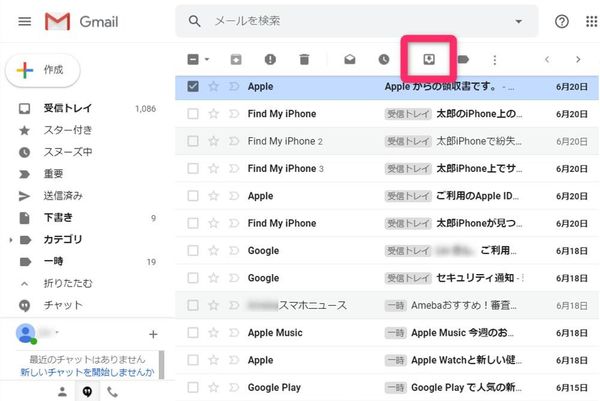Click the search magnifier icon
The image size is (600, 401).
click(x=194, y=21)
